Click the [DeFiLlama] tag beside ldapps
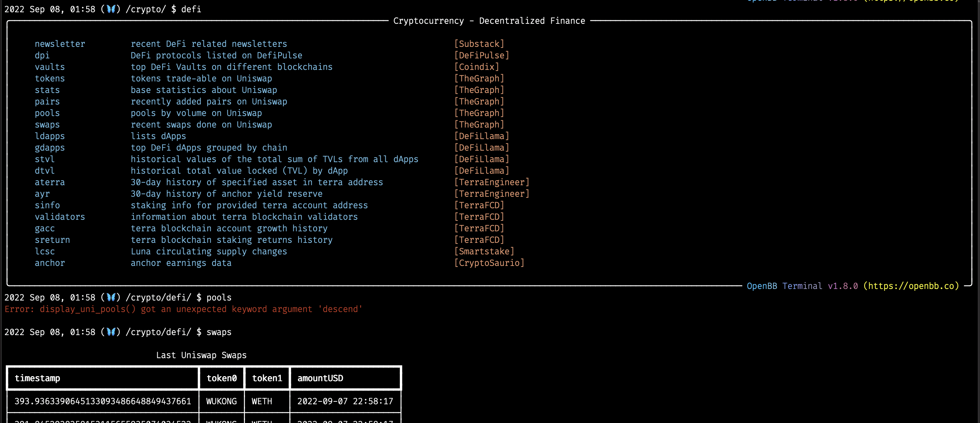Viewport: 980px width, 423px height. point(482,136)
